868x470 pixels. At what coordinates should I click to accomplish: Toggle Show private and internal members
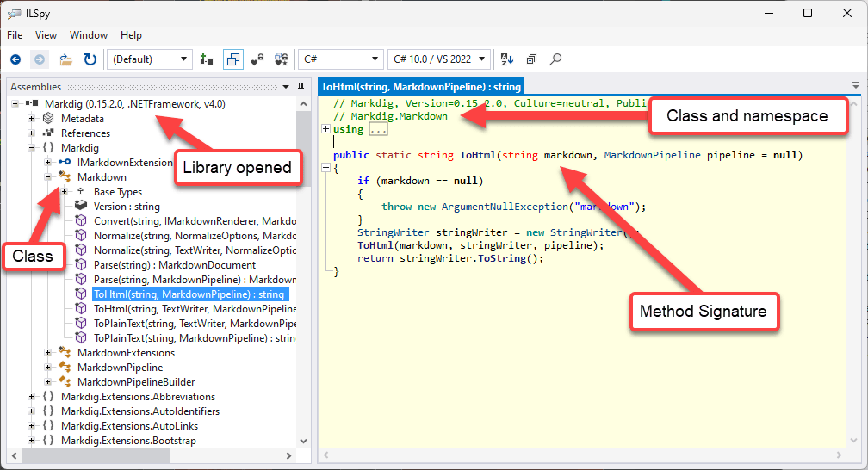click(x=257, y=59)
